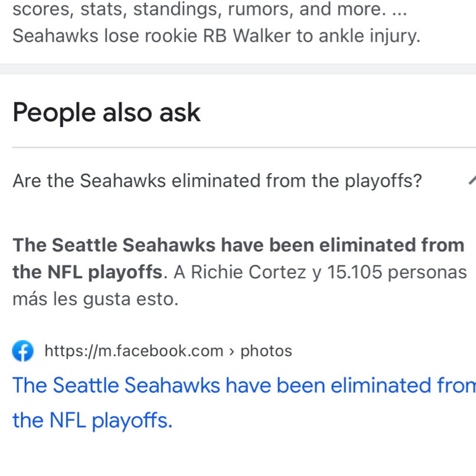Select the "photos" breadcrumb
The height and width of the screenshot is (476, 476).
[x=266, y=351]
